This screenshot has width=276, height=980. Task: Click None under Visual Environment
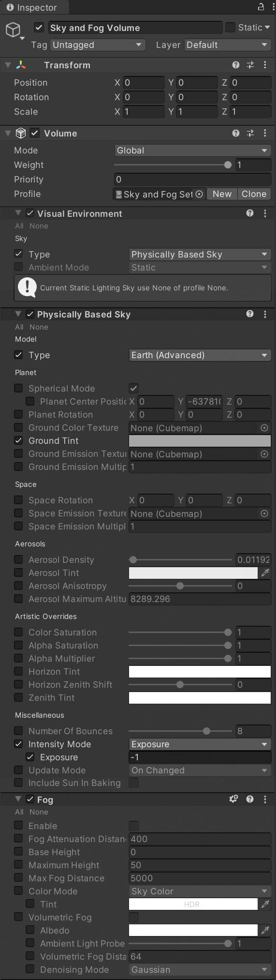[39, 226]
